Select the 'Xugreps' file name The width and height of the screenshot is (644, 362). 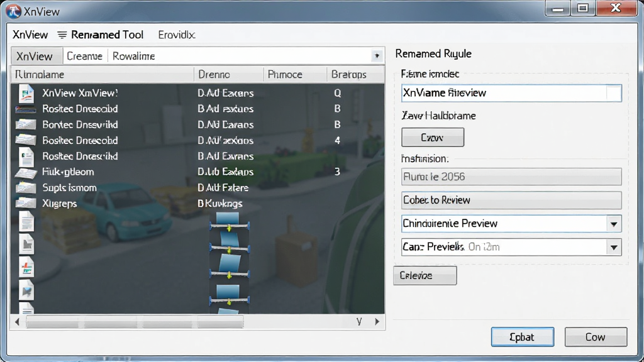[x=60, y=204]
